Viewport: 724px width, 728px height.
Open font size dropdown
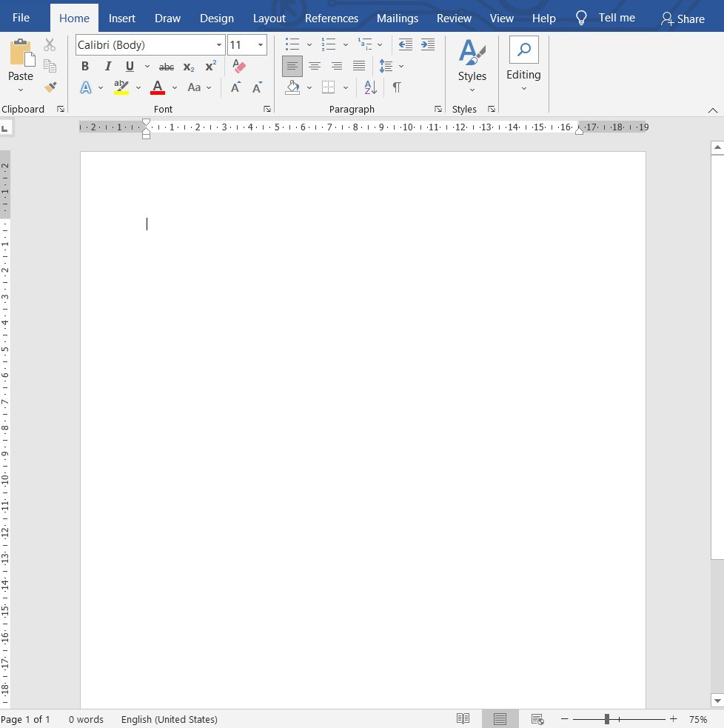(261, 45)
